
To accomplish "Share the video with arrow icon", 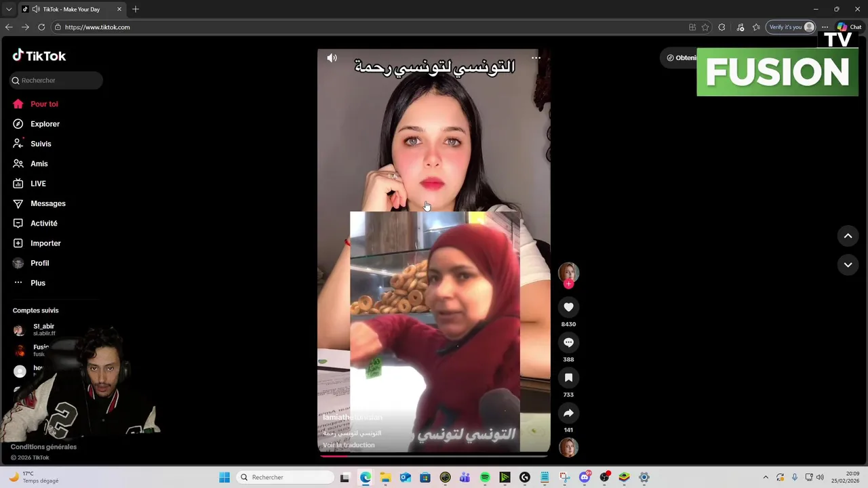I will (568, 413).
